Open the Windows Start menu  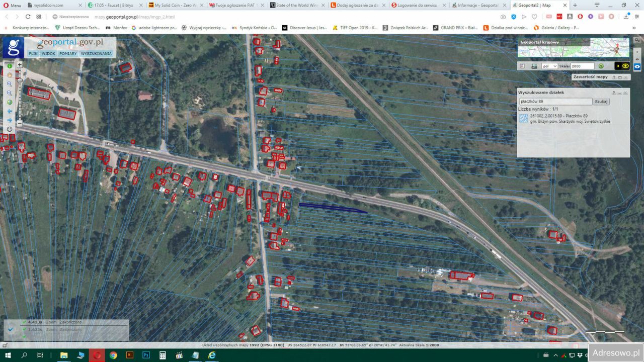[9, 355]
